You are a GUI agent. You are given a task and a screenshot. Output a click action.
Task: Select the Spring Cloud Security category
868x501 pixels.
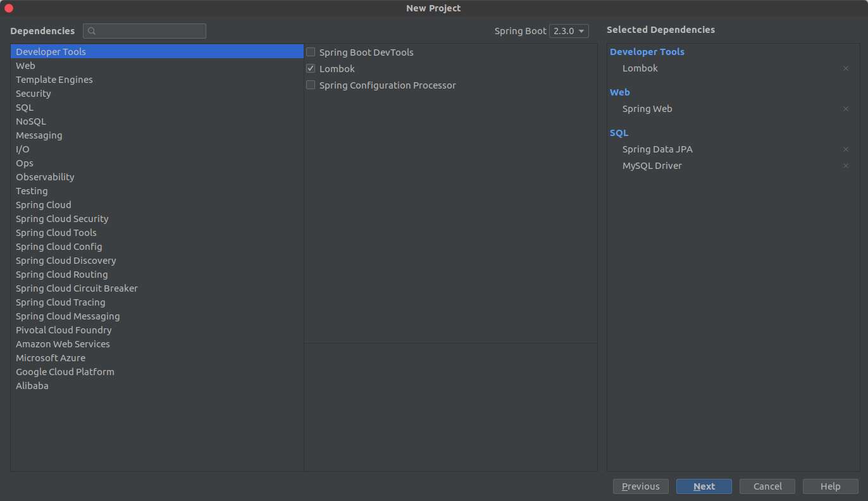tap(157, 219)
